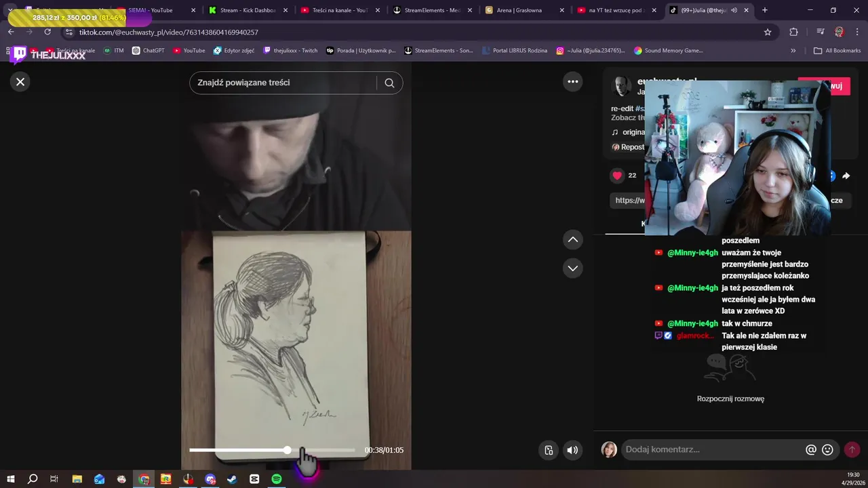This screenshot has width=868, height=488.
Task: Open the ITM bookmark
Action: 113,50
